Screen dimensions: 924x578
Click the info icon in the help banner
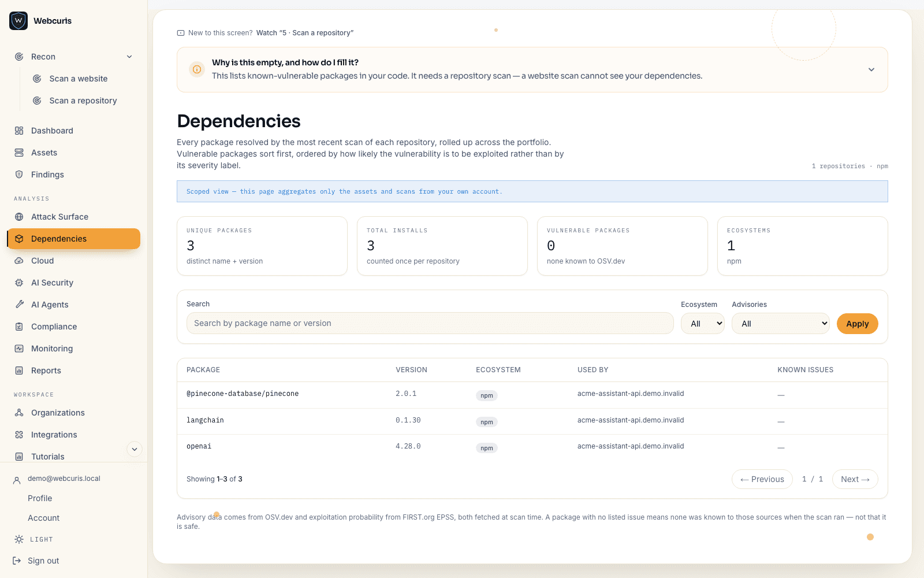[197, 69]
